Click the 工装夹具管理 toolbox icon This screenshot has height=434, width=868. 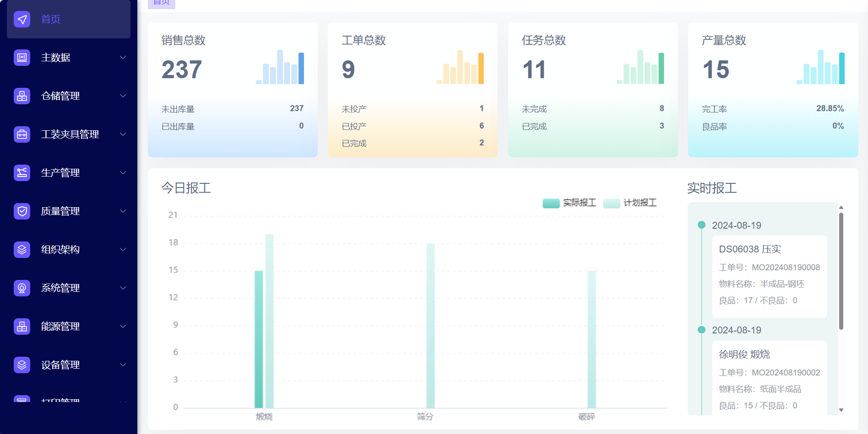click(22, 134)
